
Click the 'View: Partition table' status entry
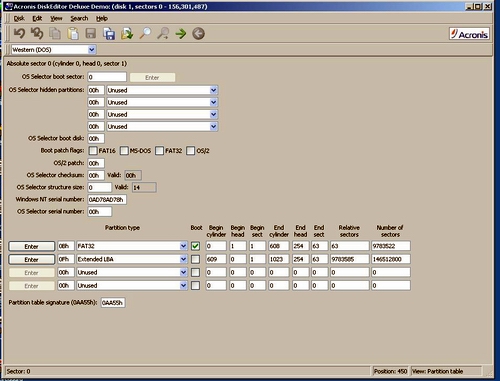pyautogui.click(x=446, y=371)
